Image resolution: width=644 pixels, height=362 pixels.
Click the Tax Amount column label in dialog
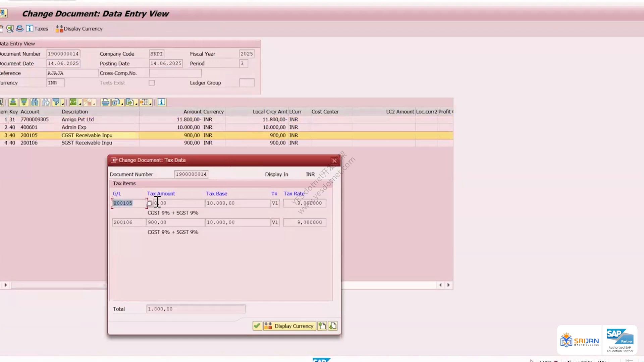click(161, 193)
